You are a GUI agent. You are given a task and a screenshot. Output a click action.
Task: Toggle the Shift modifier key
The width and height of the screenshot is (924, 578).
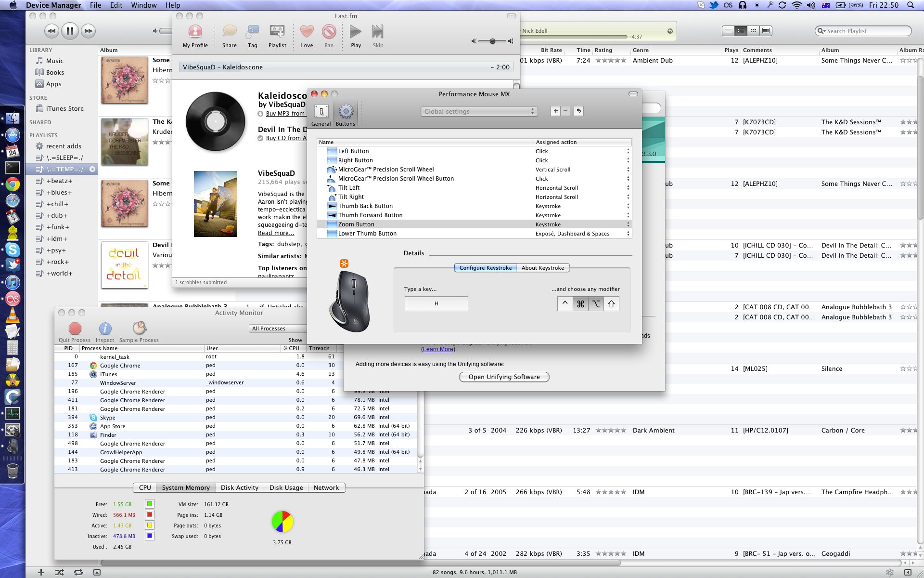point(611,303)
